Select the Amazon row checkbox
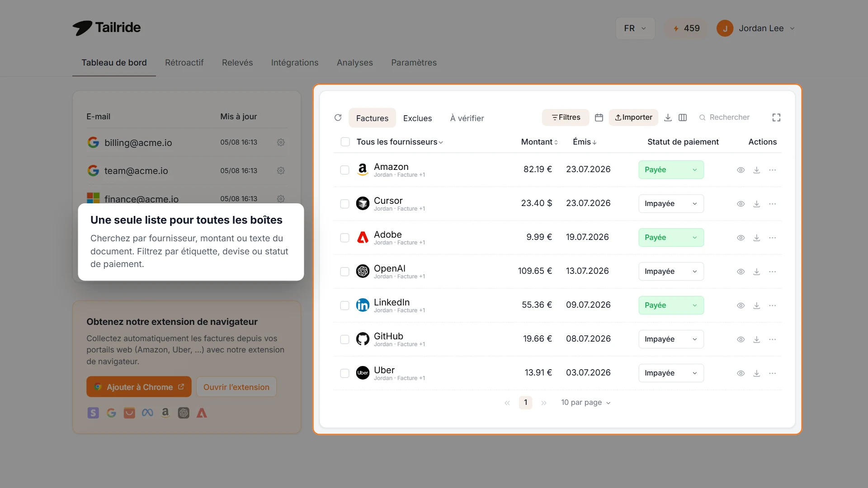868x488 pixels. (344, 170)
